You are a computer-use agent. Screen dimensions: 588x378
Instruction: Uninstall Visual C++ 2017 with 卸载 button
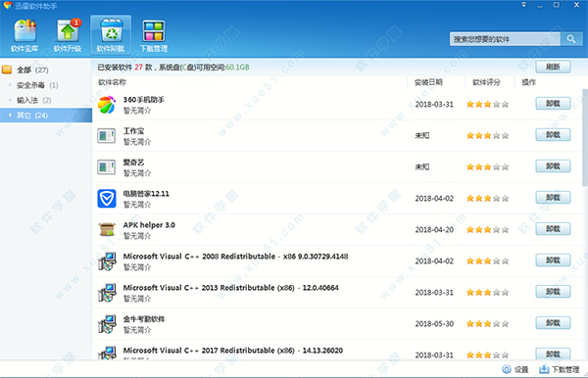pyautogui.click(x=553, y=354)
